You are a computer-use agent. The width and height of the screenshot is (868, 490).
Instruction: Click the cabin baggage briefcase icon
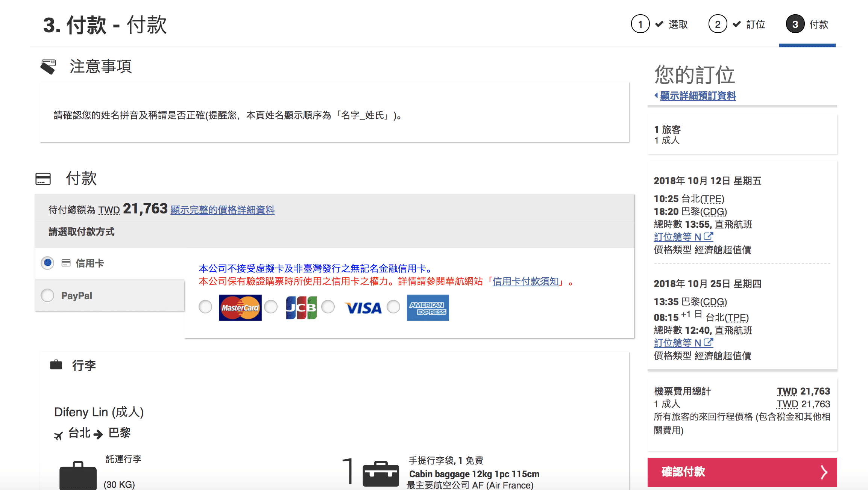(381, 473)
